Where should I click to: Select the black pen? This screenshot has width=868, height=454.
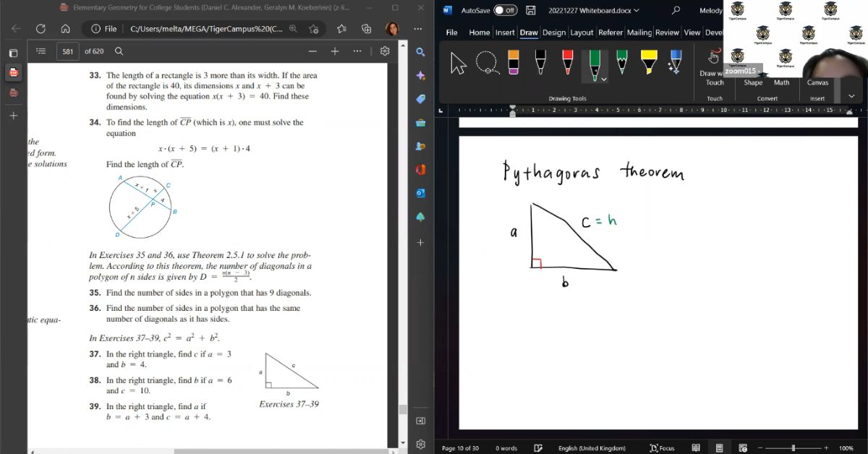(540, 62)
